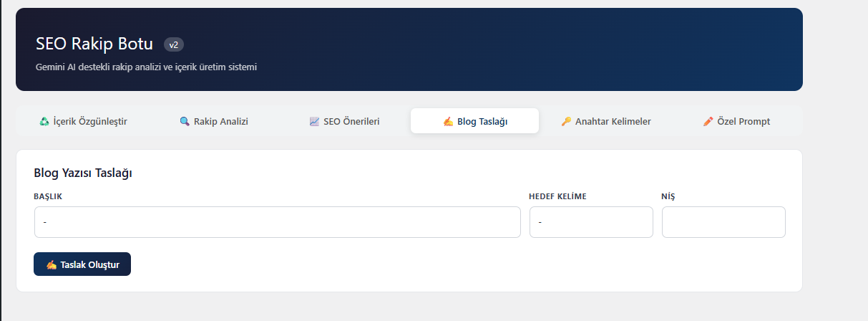Click into the Hedef Kelime field
This screenshot has height=321, width=868.
click(x=591, y=222)
